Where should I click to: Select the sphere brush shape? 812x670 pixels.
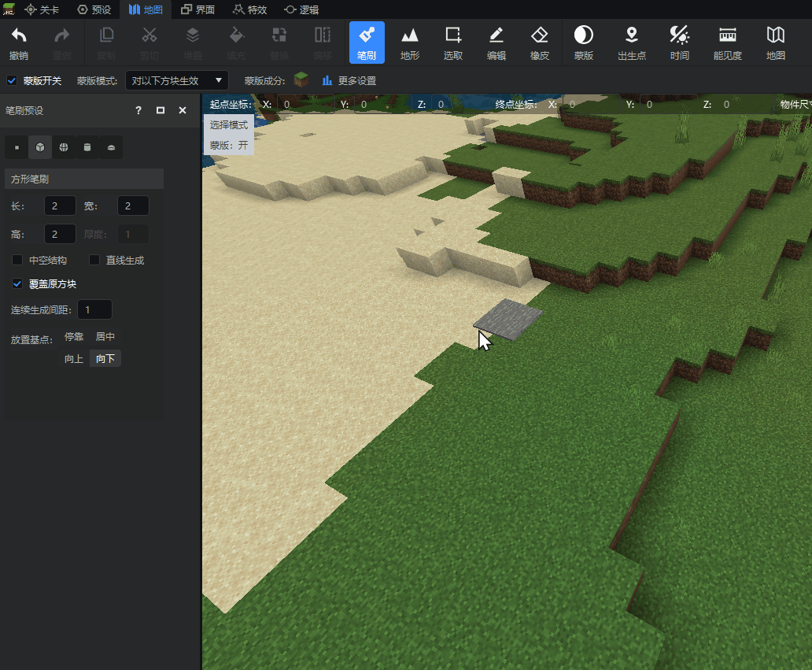(x=64, y=148)
